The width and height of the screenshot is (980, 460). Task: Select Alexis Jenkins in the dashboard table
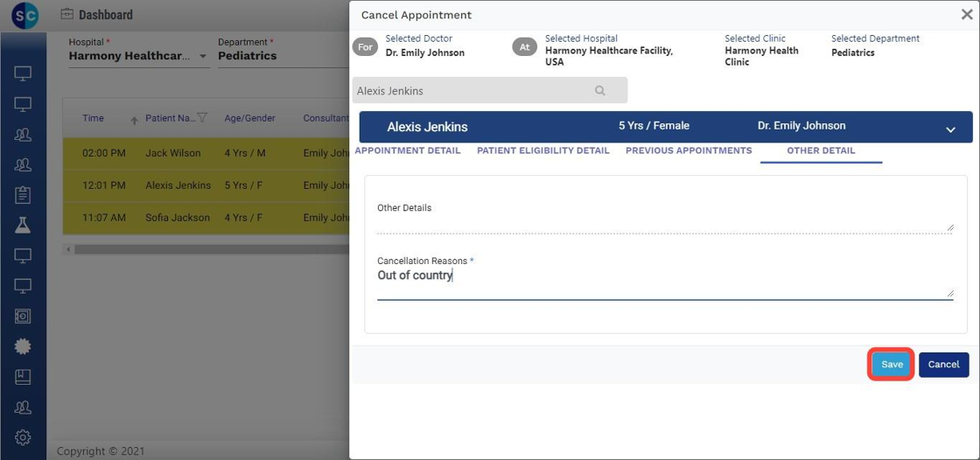(178, 185)
